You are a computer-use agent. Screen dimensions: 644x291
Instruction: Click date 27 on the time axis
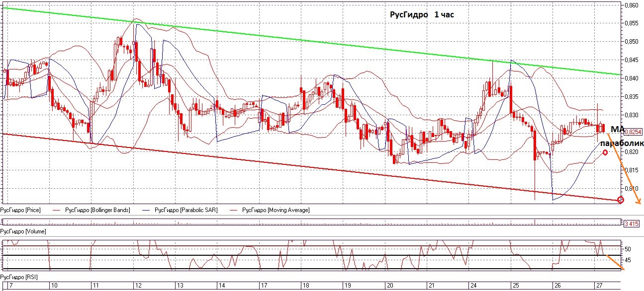tap(600, 286)
